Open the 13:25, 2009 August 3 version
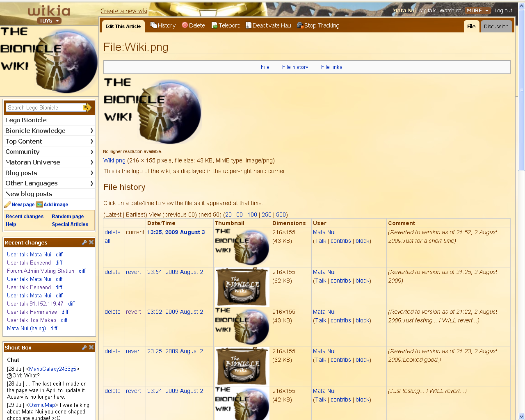 coord(176,233)
